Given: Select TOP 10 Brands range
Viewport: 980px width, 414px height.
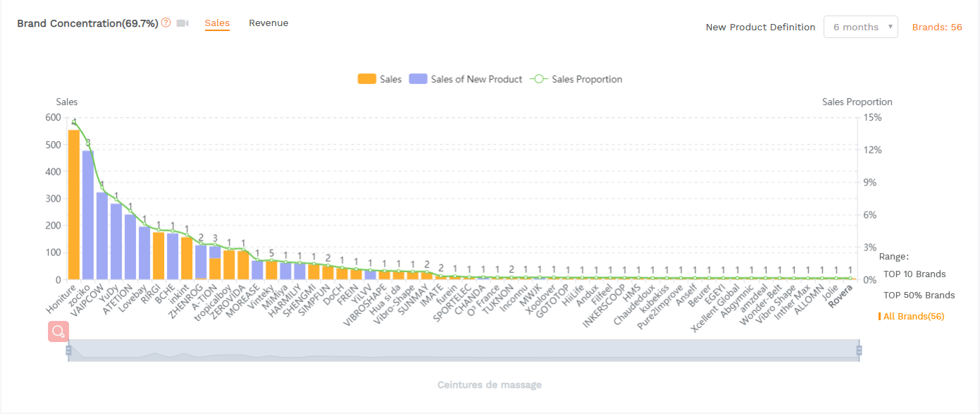Looking at the screenshot, I should (x=914, y=274).
